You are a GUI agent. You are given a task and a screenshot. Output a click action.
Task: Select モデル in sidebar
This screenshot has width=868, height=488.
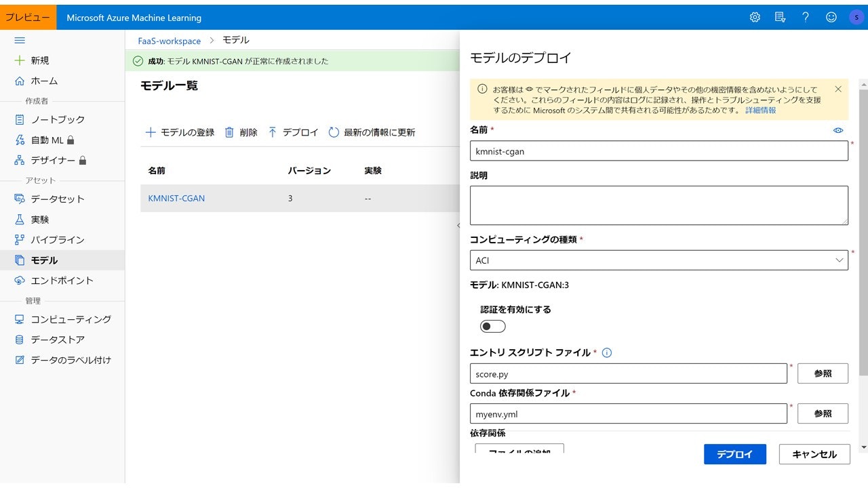(62, 260)
